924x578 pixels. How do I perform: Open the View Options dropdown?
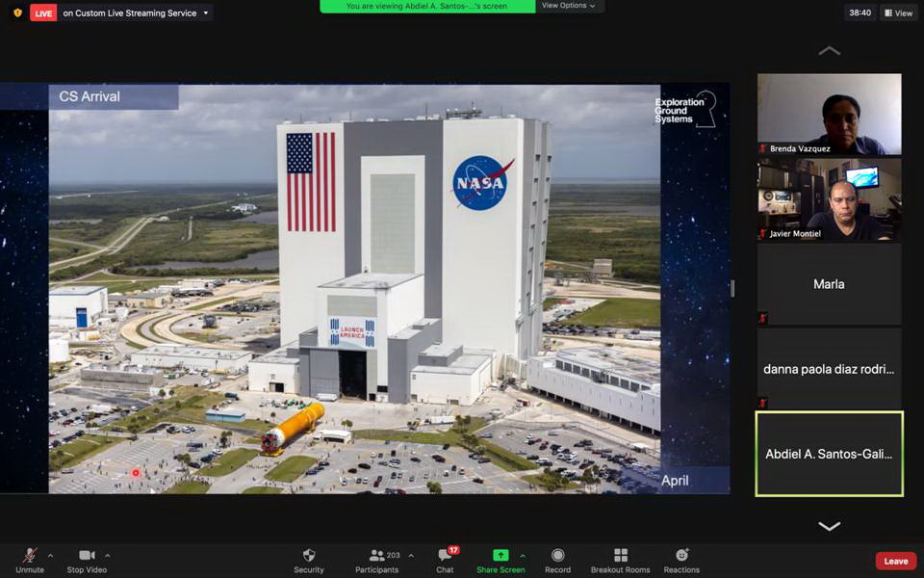pos(569,5)
